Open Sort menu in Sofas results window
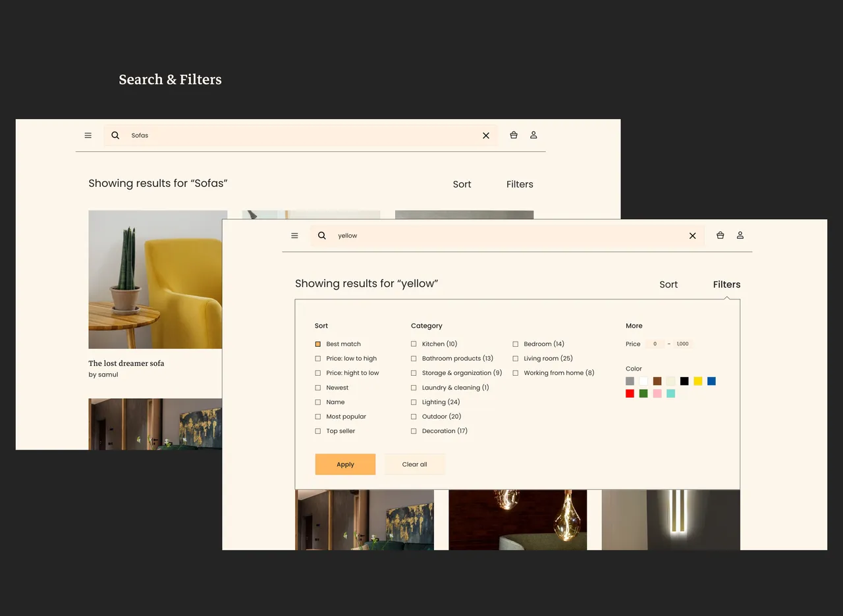The width and height of the screenshot is (843, 616). tap(462, 184)
